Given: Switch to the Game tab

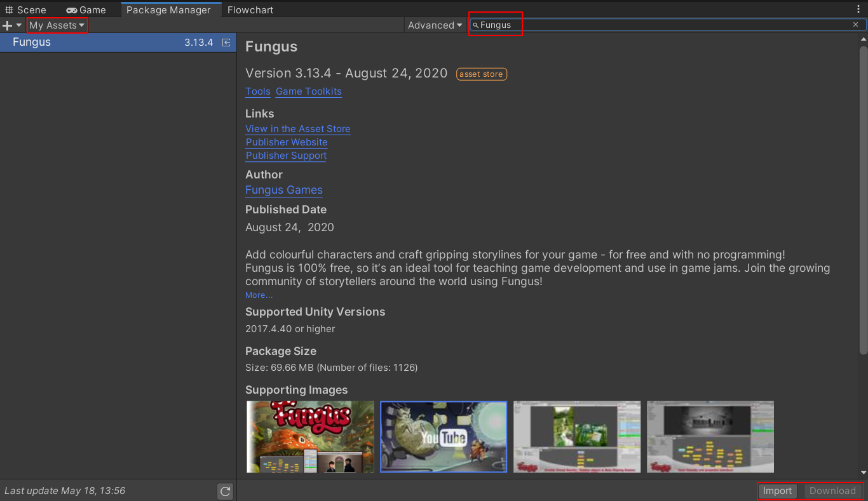Looking at the screenshot, I should (x=86, y=10).
